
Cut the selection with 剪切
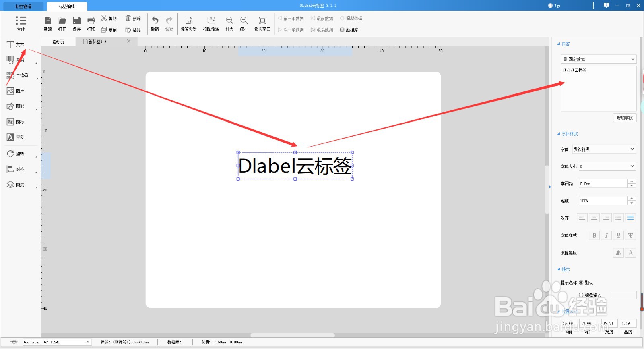(109, 18)
